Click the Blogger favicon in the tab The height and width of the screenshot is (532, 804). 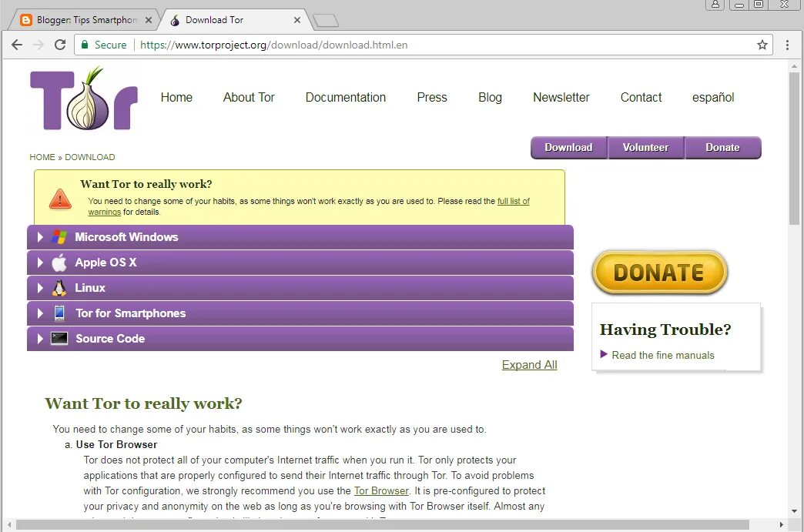(25, 20)
